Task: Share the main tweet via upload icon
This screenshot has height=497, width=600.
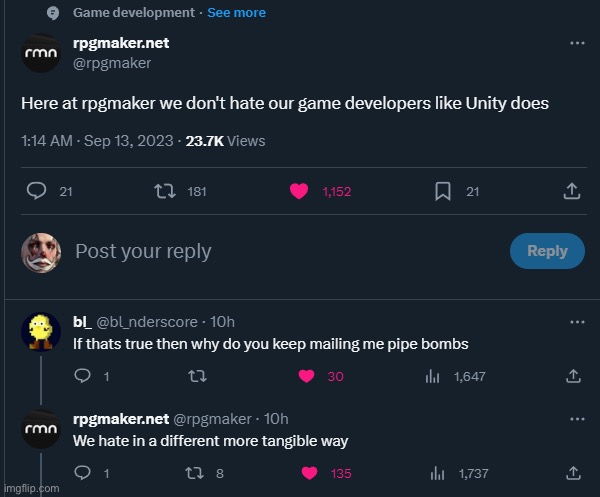Action: coord(572,191)
